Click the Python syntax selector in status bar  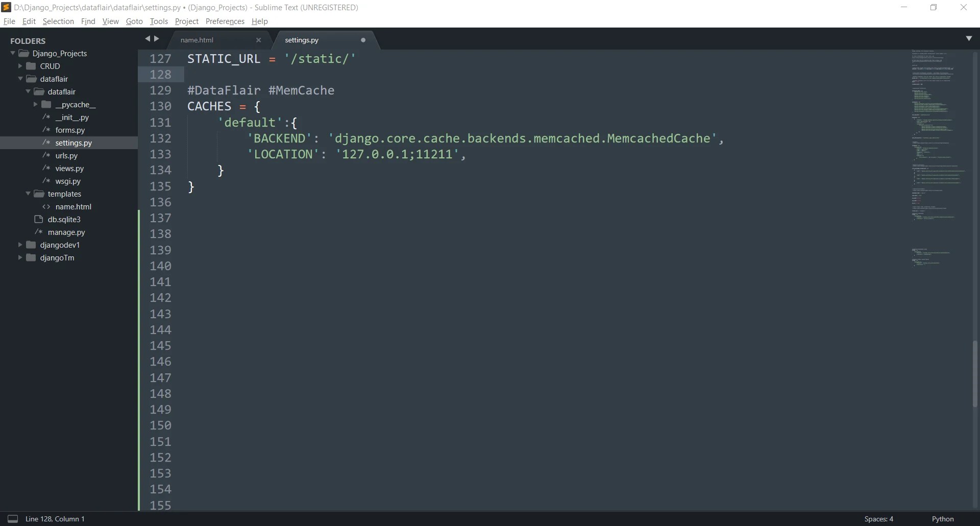[942, 519]
